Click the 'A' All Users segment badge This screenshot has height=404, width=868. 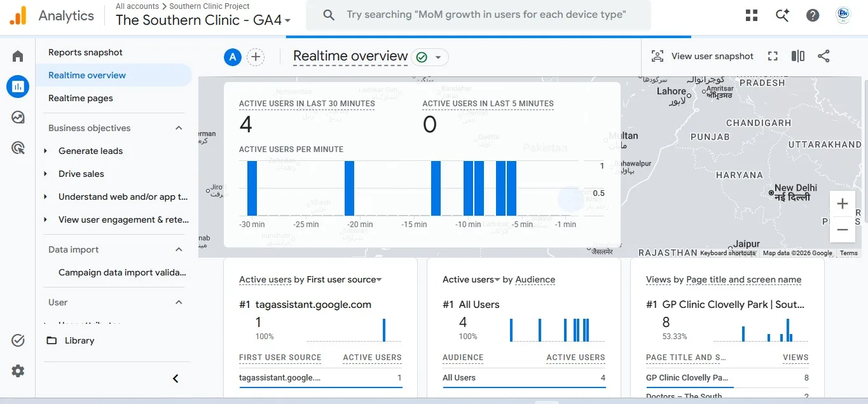233,57
